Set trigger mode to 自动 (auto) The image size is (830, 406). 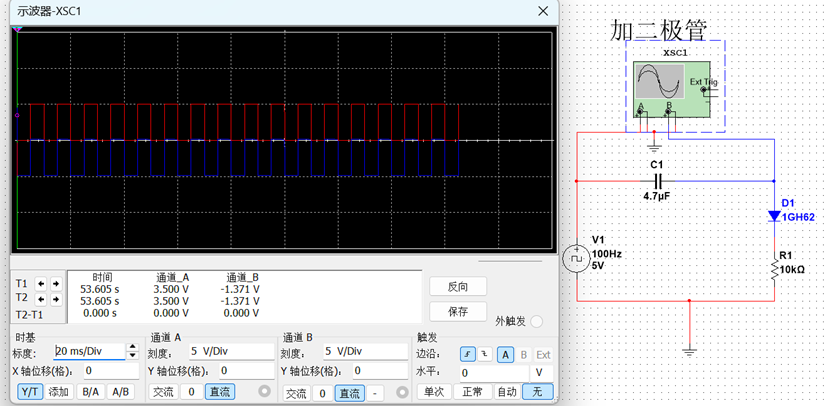(x=507, y=392)
